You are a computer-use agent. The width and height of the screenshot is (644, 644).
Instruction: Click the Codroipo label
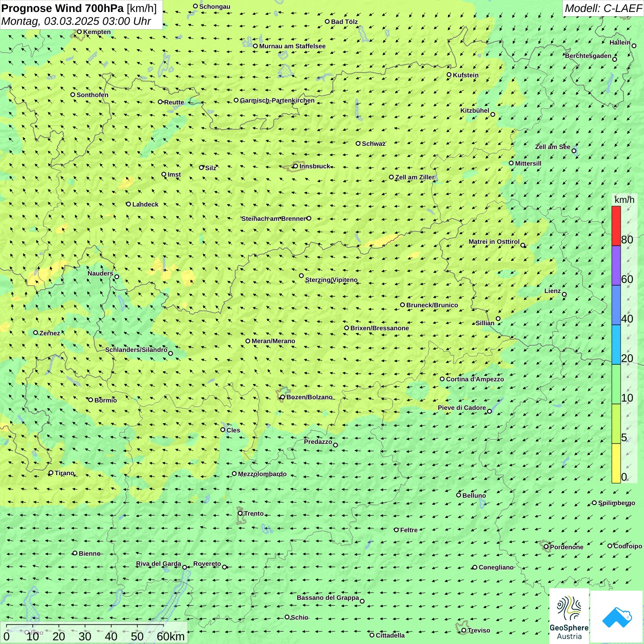(x=627, y=546)
